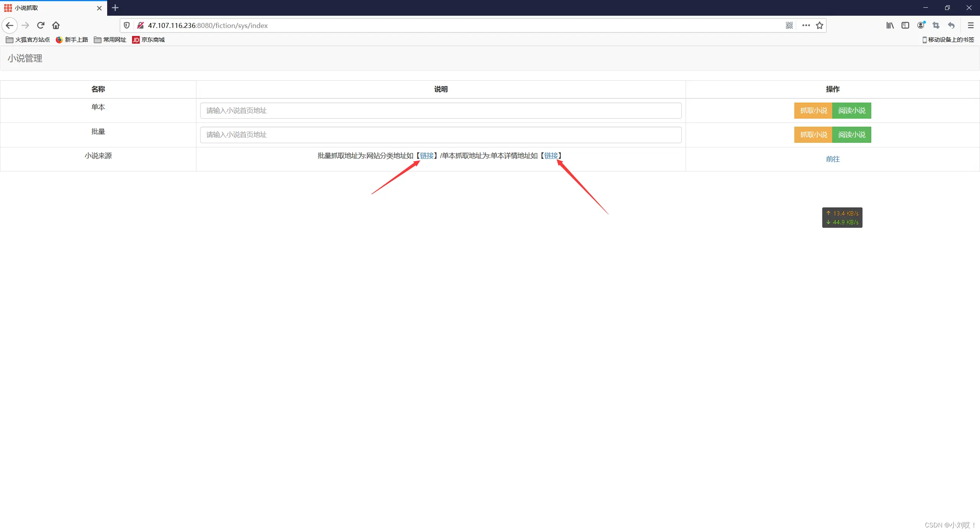Image resolution: width=980 pixels, height=532 pixels.
Task: Click 抓取小说 in the 批量 row
Action: coord(813,135)
